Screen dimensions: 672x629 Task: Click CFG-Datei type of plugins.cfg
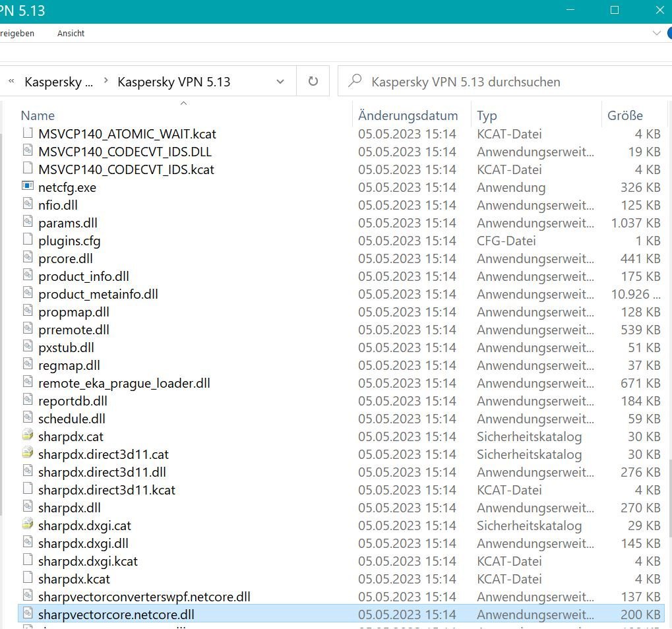click(506, 241)
